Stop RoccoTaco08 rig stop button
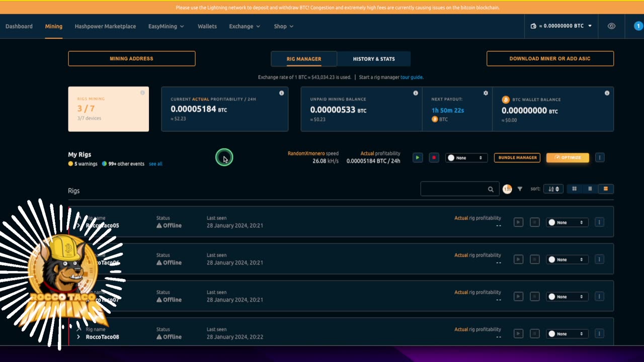 click(535, 334)
